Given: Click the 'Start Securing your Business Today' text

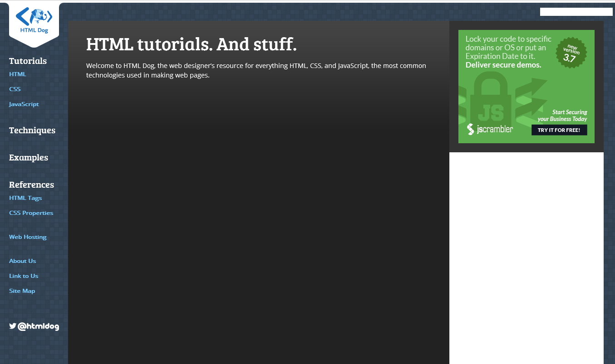Looking at the screenshot, I should (x=563, y=116).
